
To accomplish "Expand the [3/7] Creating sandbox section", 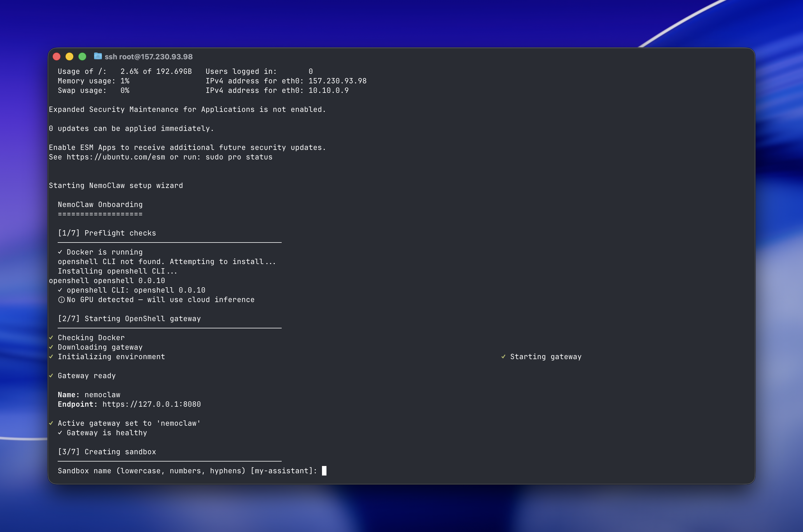I will tap(107, 452).
